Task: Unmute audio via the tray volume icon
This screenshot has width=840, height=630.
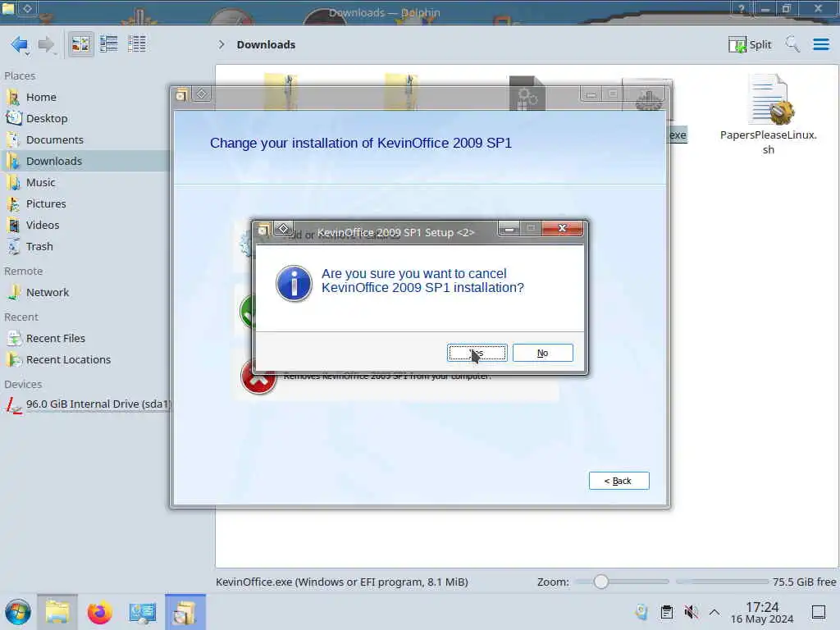Action: coord(691,612)
